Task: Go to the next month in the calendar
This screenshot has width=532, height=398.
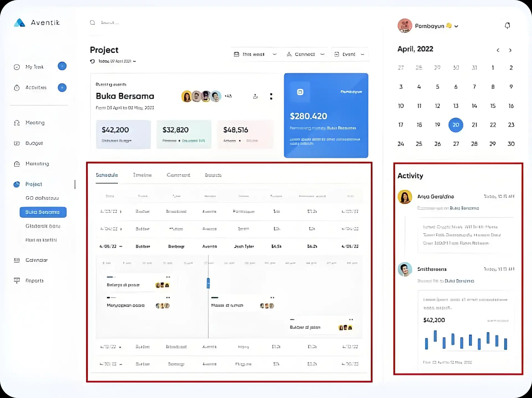Action: pyautogui.click(x=510, y=50)
